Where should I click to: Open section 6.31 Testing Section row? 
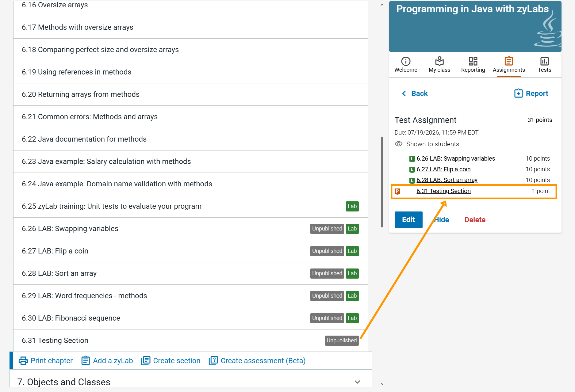click(191, 341)
